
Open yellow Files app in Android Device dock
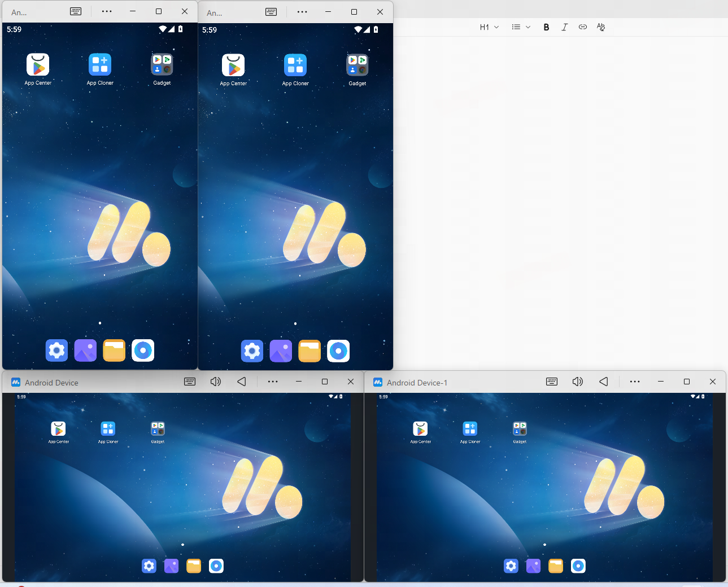click(x=194, y=566)
